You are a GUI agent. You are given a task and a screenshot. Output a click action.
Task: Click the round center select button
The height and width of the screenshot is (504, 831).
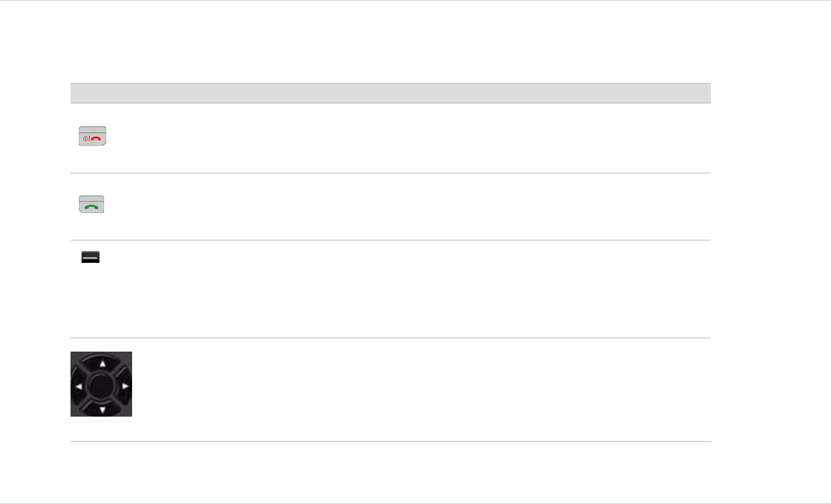[101, 384]
